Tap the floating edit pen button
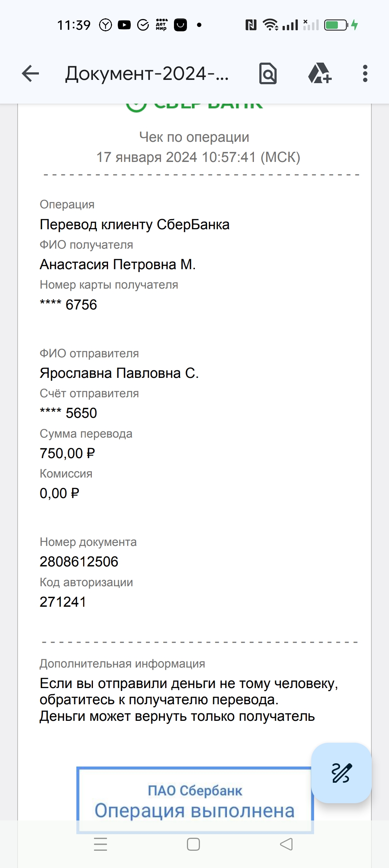This screenshot has width=389, height=868. [x=341, y=773]
